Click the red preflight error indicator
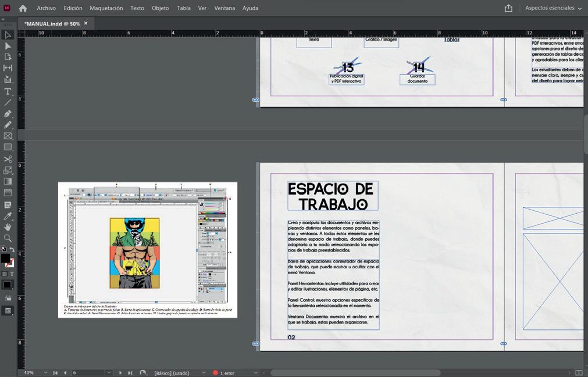Image resolution: width=588 pixels, height=377 pixels. 215,373
